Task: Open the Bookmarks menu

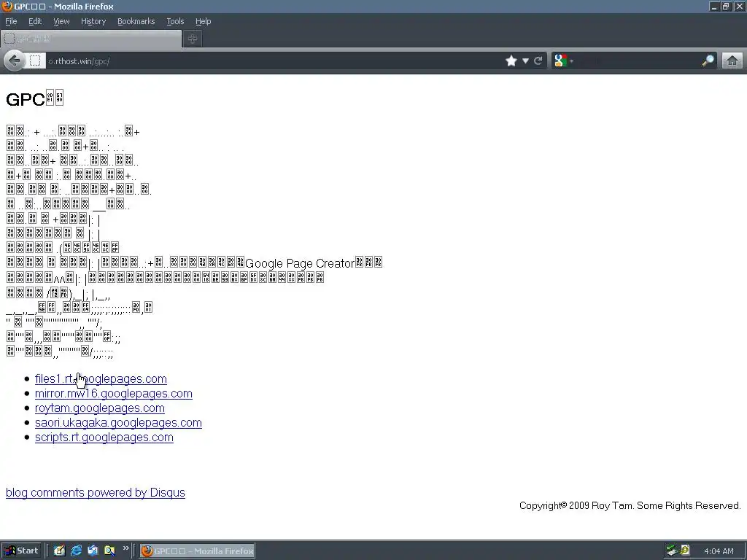Action: (136, 21)
